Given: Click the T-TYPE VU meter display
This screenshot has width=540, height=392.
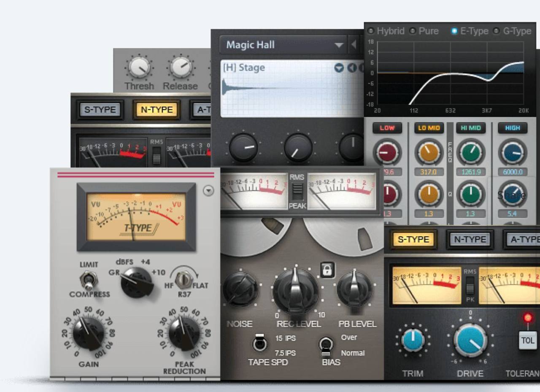Looking at the screenshot, I should [x=136, y=217].
